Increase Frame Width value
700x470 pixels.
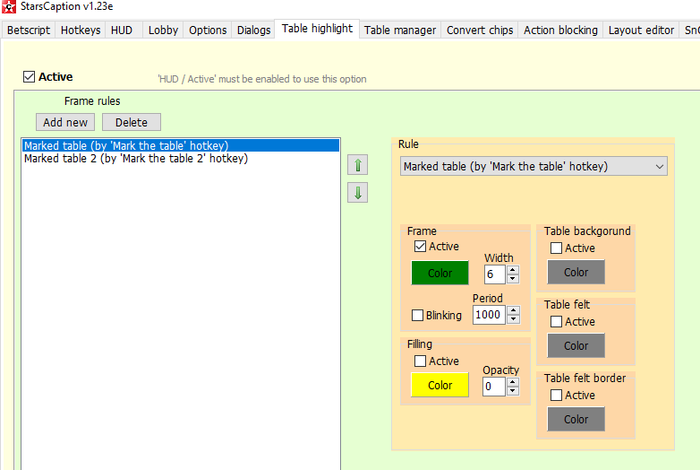(x=513, y=270)
